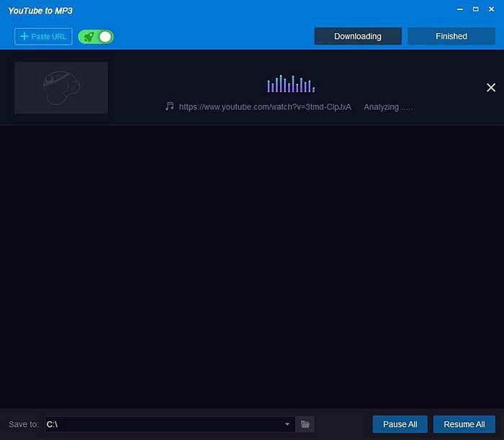Click the Analyzing status text
The height and width of the screenshot is (440, 504).
tap(388, 107)
